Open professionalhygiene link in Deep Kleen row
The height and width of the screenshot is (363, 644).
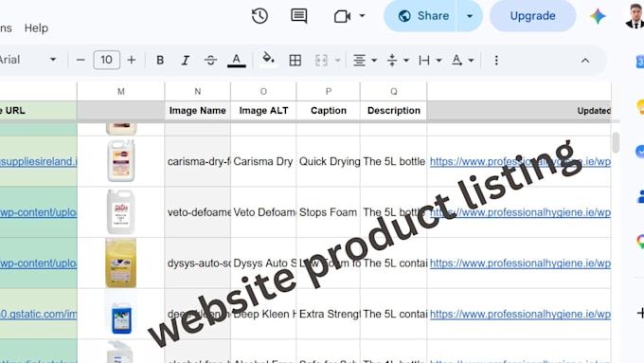520,314
